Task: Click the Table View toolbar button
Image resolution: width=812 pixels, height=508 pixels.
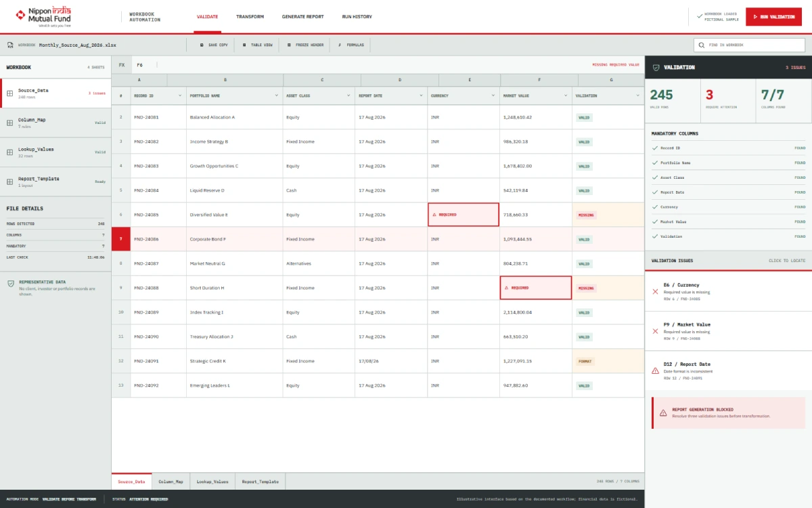Action: 257,45
